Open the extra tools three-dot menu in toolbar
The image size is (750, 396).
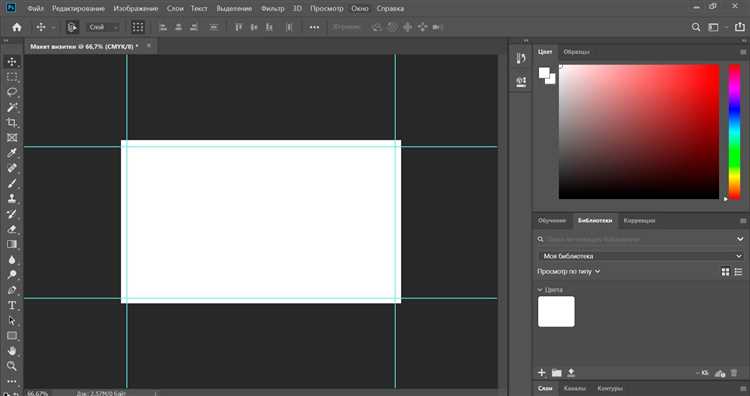click(x=12, y=381)
